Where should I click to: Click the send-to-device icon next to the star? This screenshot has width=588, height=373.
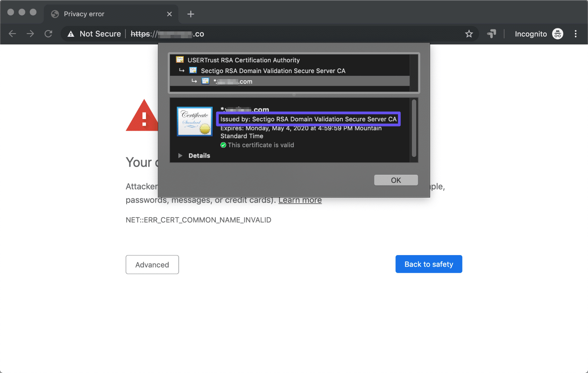(x=491, y=34)
